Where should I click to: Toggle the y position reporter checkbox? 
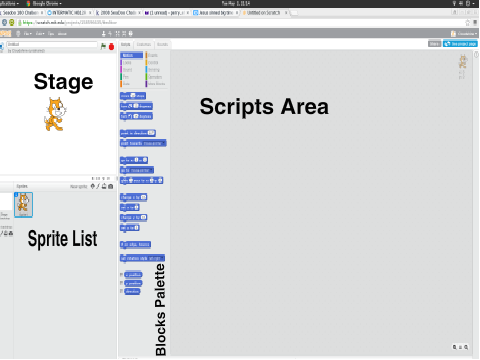[x=122, y=283]
